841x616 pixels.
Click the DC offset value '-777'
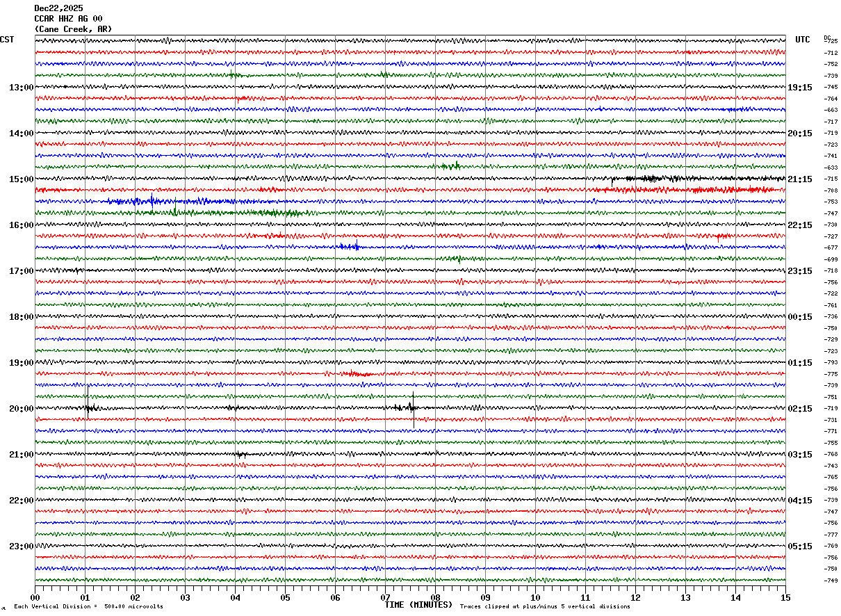[x=831, y=535]
